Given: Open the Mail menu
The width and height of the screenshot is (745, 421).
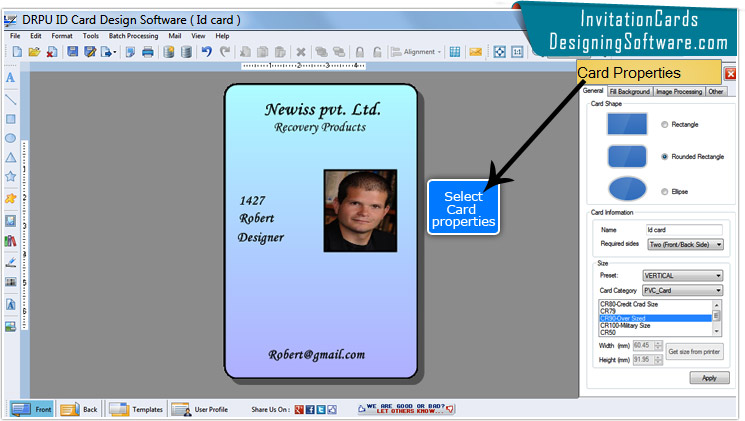Looking at the screenshot, I should 175,36.
